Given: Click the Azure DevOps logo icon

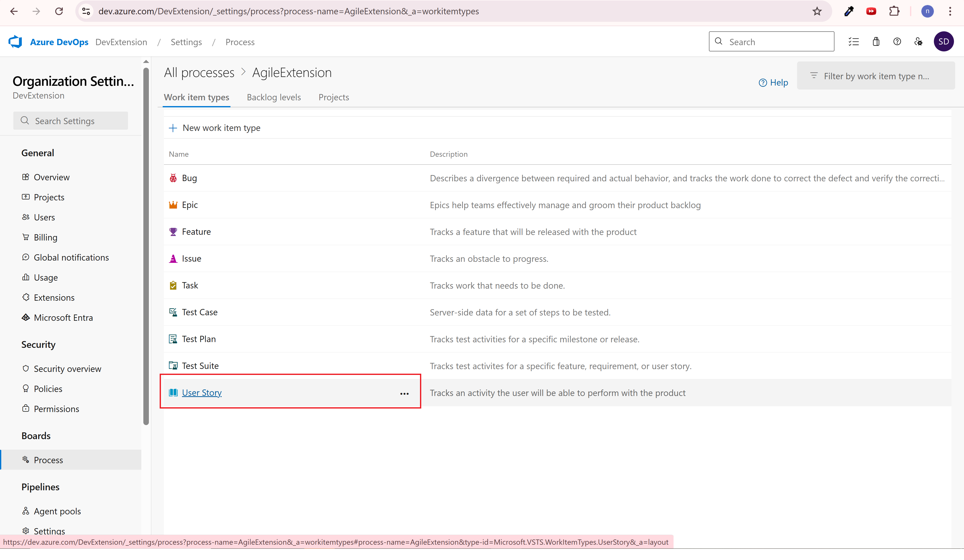Looking at the screenshot, I should pyautogui.click(x=15, y=42).
